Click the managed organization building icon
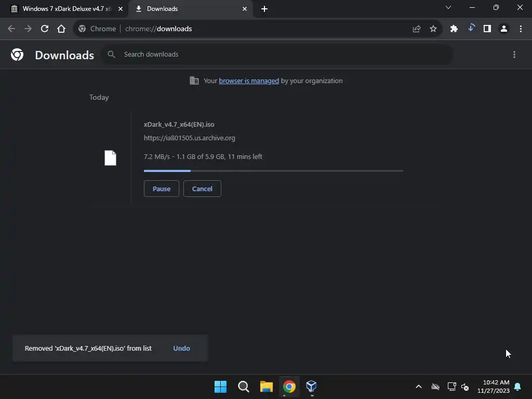 point(194,81)
